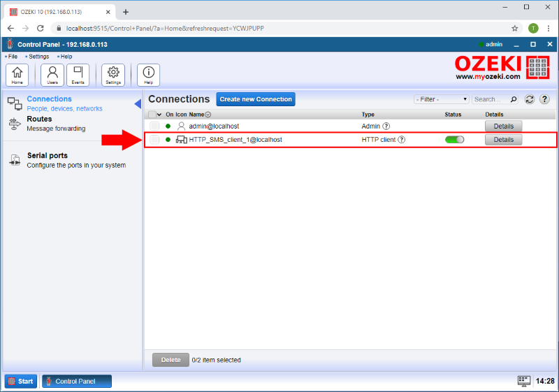Click the Type column header

pyautogui.click(x=368, y=115)
